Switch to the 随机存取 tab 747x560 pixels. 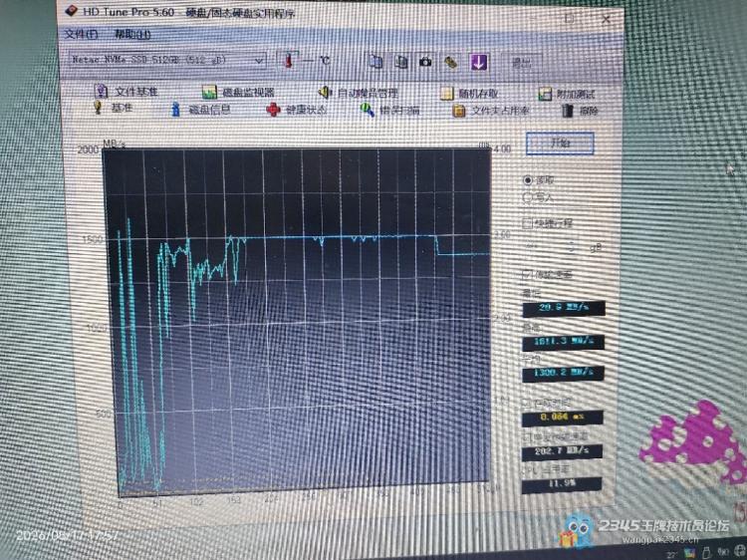pos(470,94)
